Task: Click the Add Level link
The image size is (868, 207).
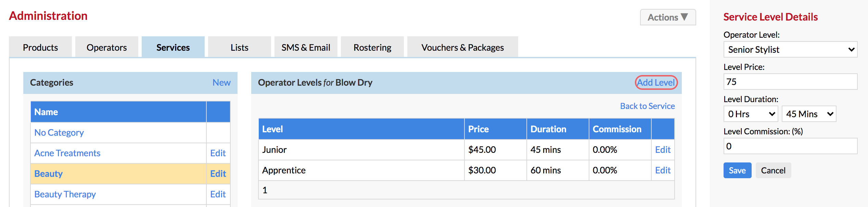Action: 656,83
